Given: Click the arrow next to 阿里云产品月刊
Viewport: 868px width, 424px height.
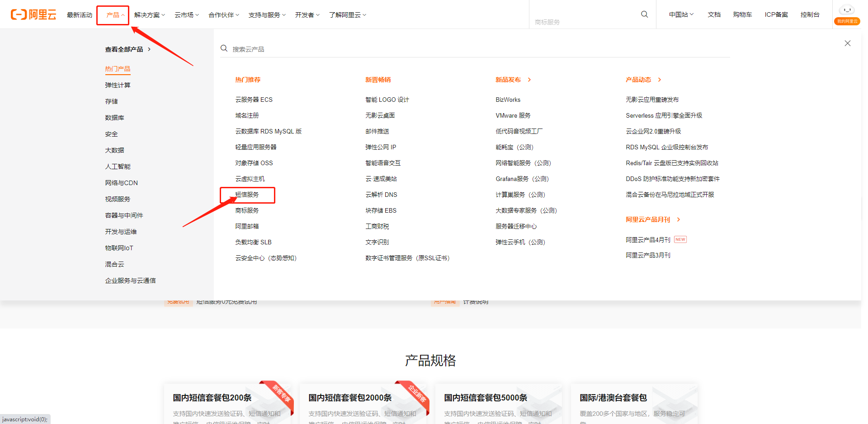Looking at the screenshot, I should pos(679,219).
